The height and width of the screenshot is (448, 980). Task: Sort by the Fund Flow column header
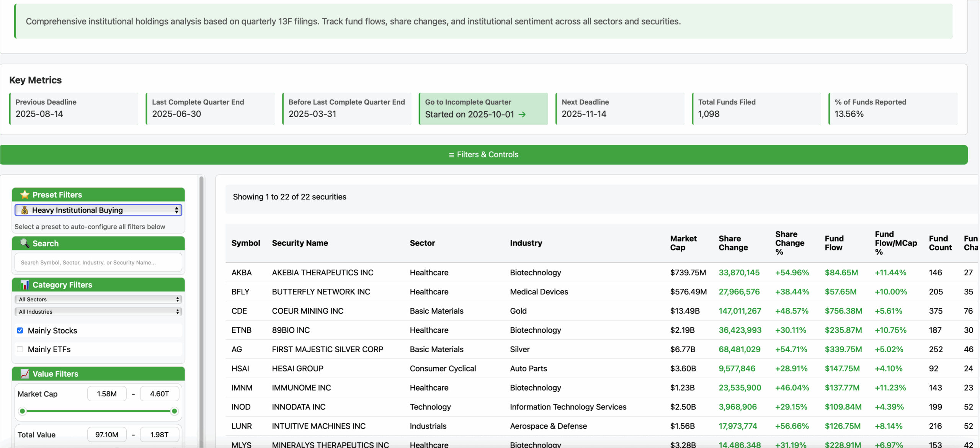point(834,243)
